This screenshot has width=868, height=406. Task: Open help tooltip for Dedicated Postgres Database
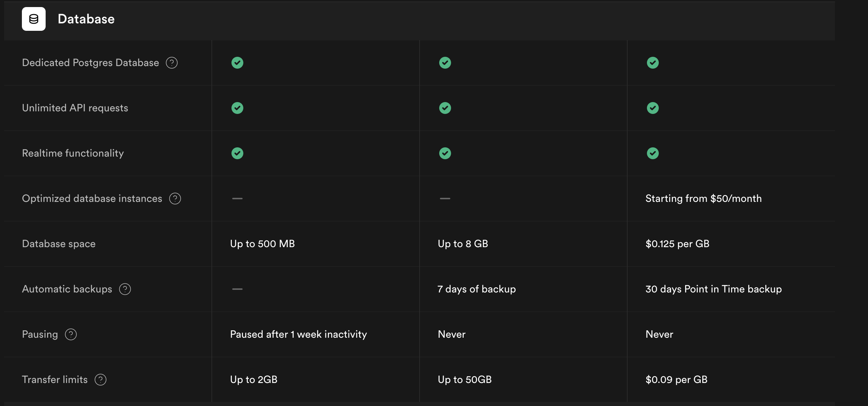click(x=172, y=63)
